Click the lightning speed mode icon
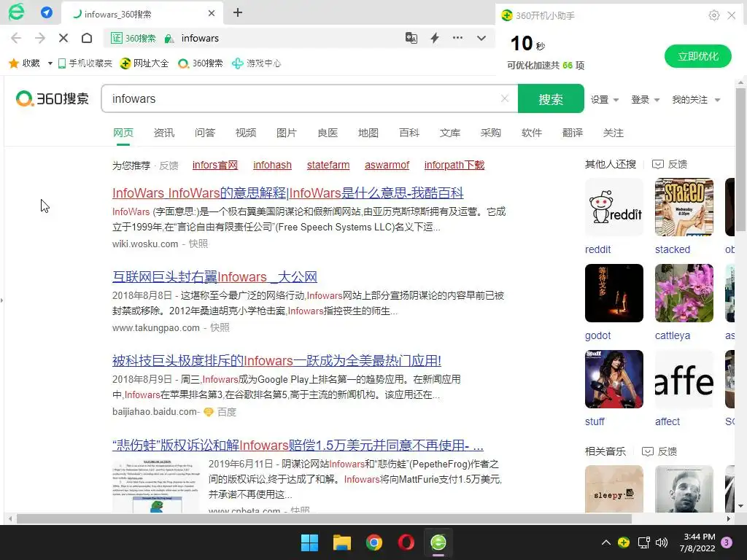 [x=435, y=38]
